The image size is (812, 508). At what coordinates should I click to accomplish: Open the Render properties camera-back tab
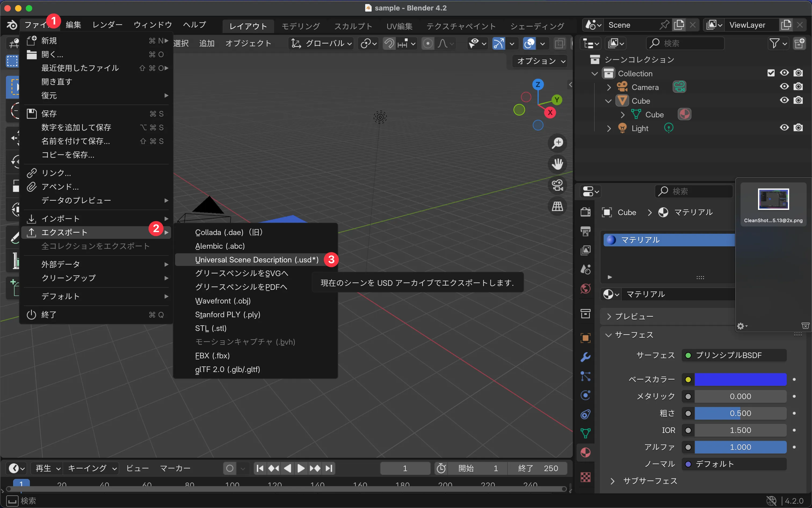pos(585,212)
